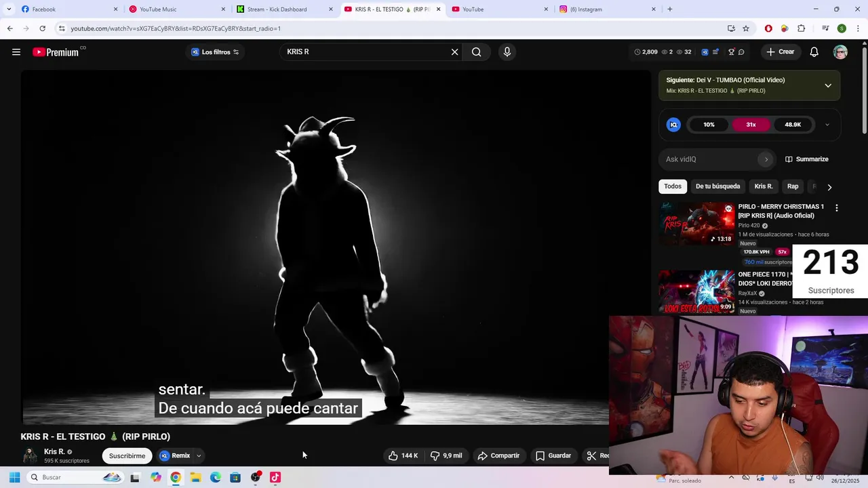The width and height of the screenshot is (868, 488).
Task: Open the Remix dropdown arrow
Action: click(x=199, y=456)
